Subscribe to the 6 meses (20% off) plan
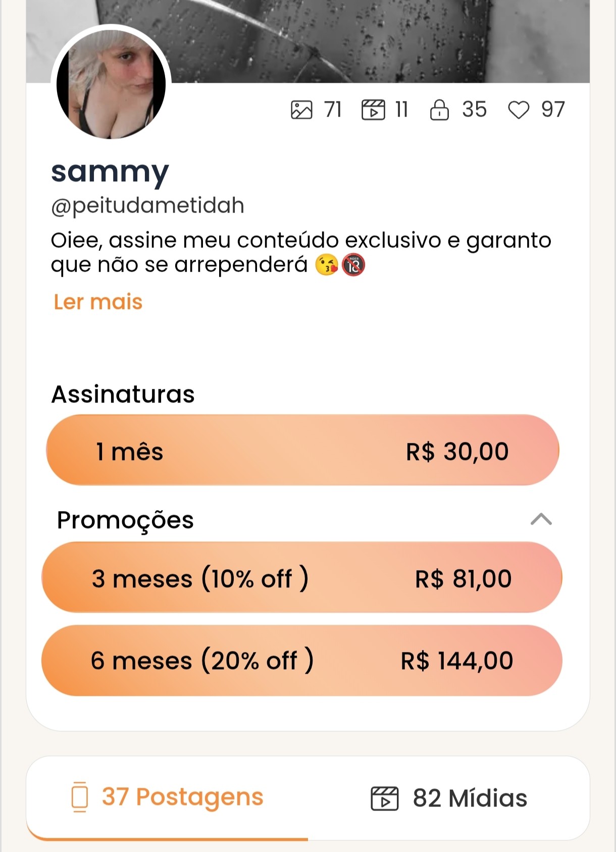 tap(301, 660)
